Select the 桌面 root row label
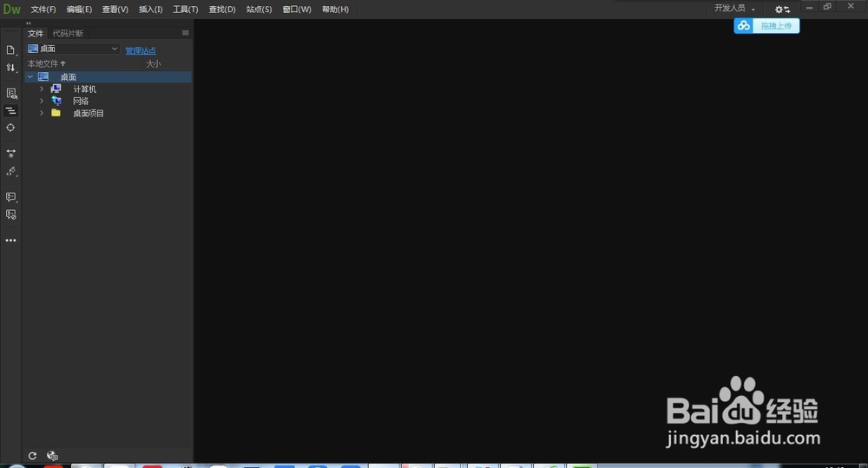This screenshot has height=468, width=868. [69, 77]
